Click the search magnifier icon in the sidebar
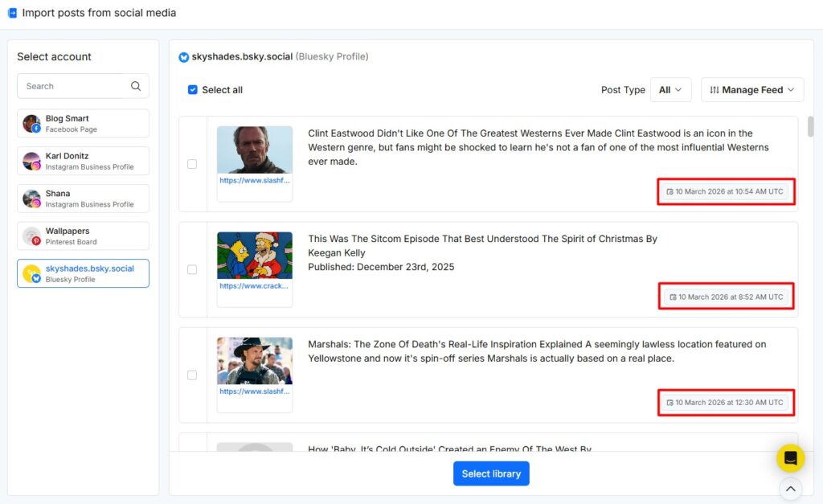 tap(137, 86)
